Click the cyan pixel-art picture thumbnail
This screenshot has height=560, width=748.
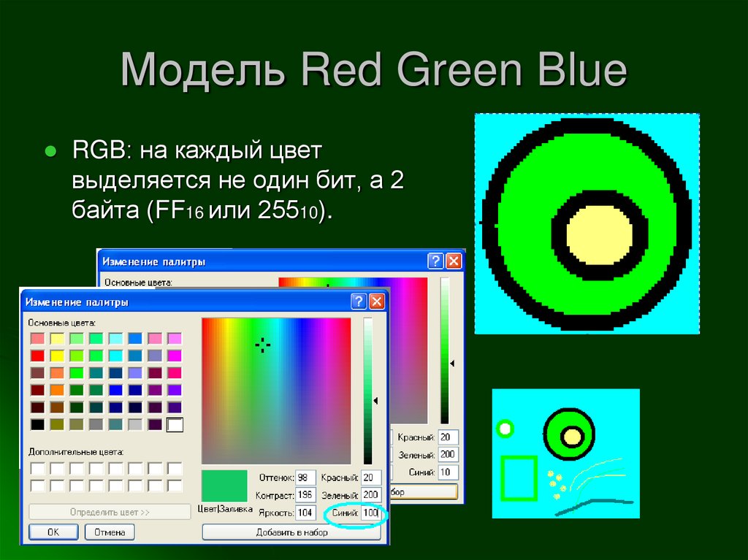(566, 456)
